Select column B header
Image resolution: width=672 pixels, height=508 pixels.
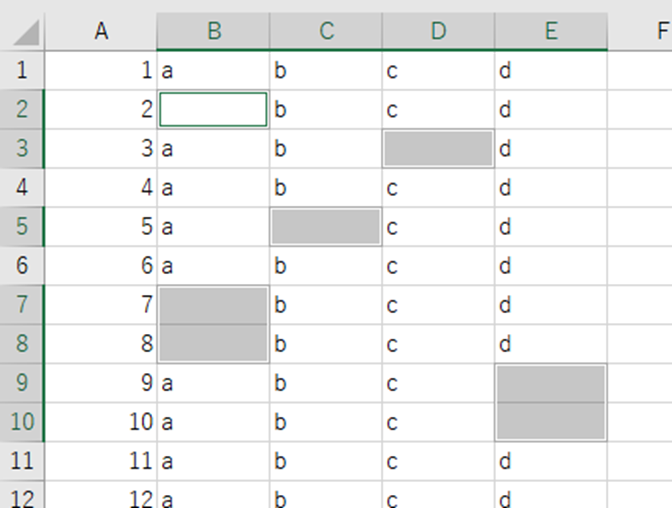coord(213,31)
